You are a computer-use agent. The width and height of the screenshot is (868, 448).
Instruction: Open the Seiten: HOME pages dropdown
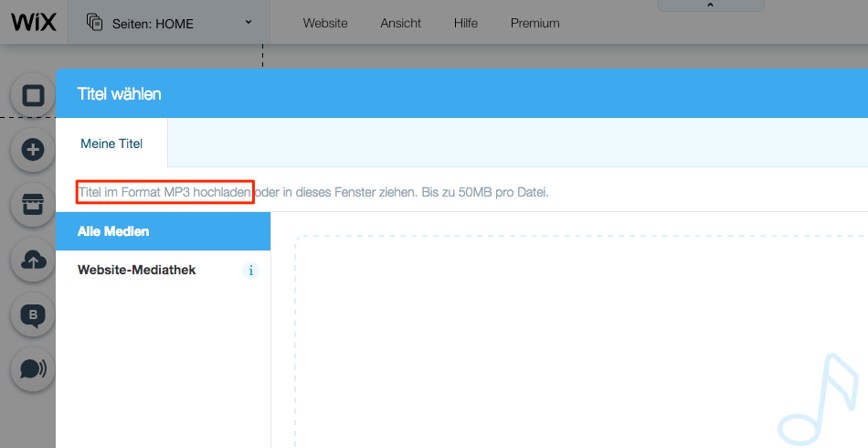169,23
